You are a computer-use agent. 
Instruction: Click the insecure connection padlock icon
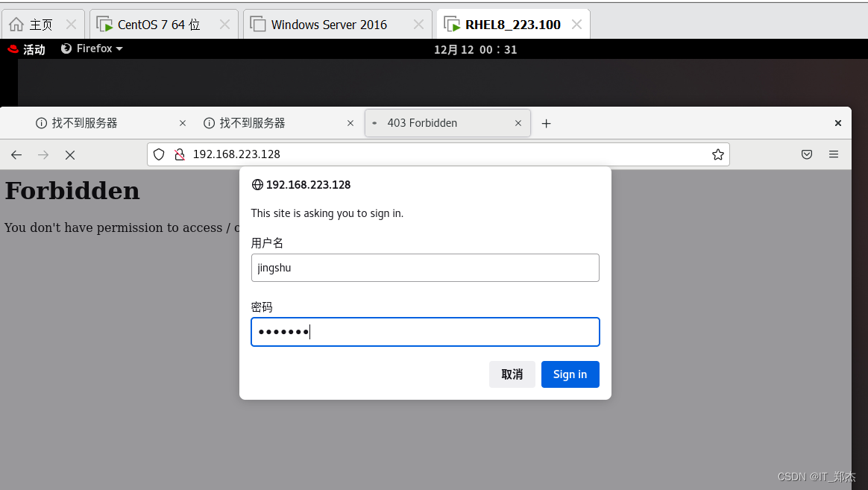(179, 154)
